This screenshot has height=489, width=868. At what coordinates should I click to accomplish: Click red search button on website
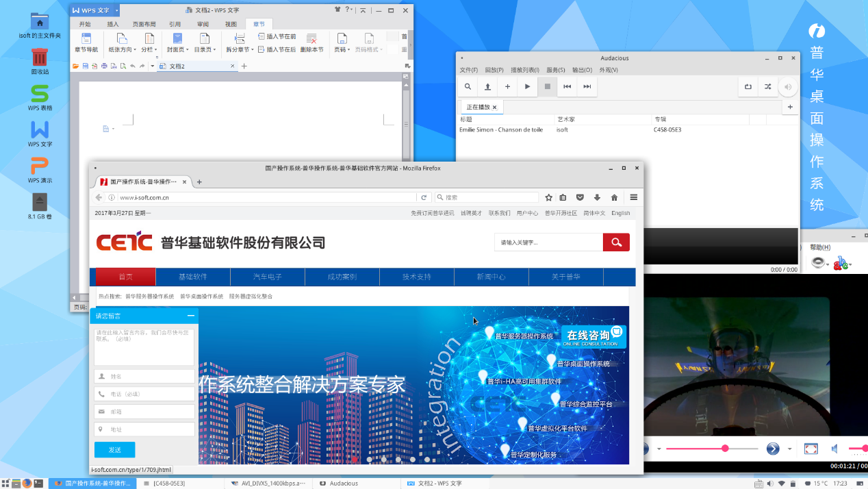(x=616, y=242)
